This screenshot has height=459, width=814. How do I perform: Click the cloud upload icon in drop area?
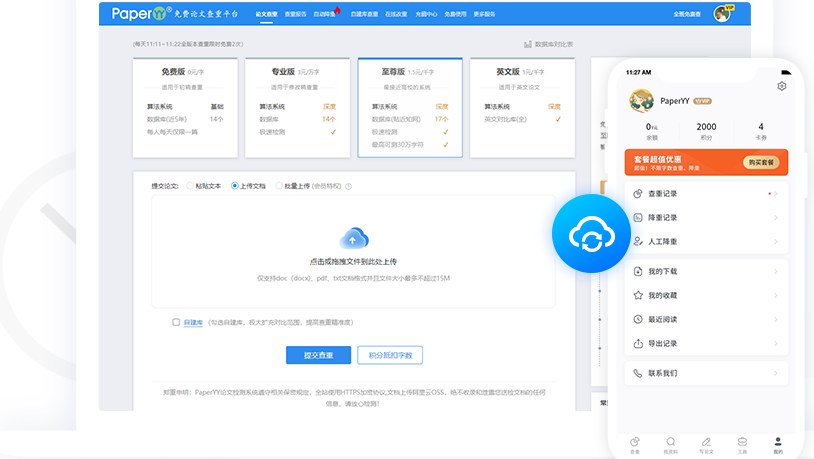tap(354, 238)
